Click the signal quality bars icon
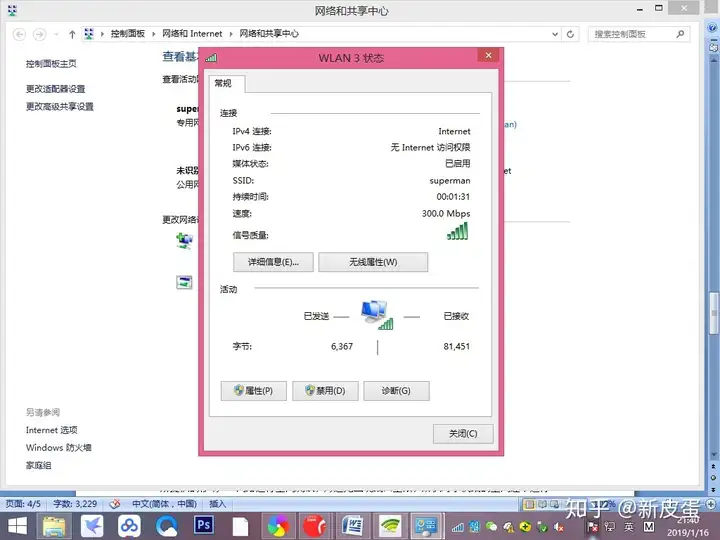Image resolution: width=720 pixels, height=540 pixels. 458,231
